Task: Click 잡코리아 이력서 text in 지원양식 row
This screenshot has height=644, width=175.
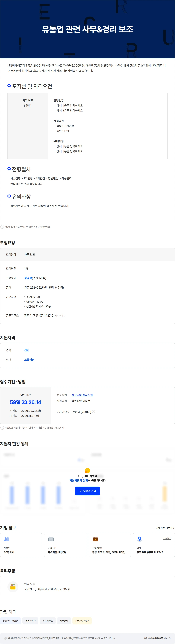Action: [81, 400]
